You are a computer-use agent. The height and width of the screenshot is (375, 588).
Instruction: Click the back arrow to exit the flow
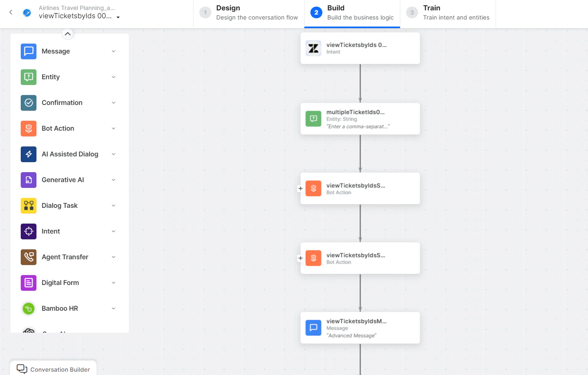coord(10,12)
